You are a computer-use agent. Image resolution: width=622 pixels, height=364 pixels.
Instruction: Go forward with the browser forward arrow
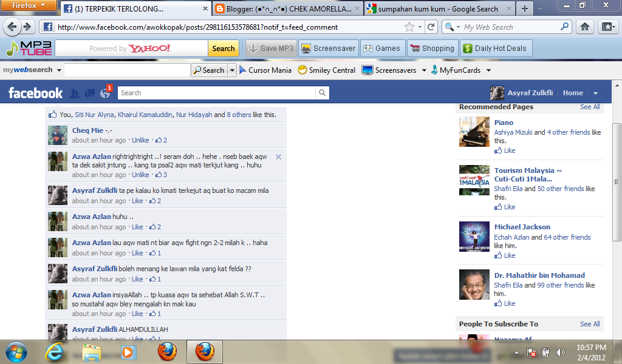coord(27,27)
